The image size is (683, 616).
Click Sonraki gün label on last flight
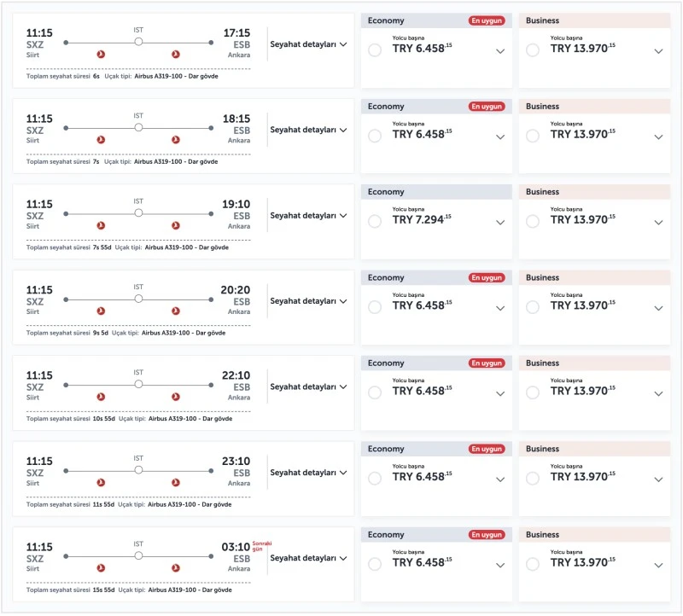261,545
